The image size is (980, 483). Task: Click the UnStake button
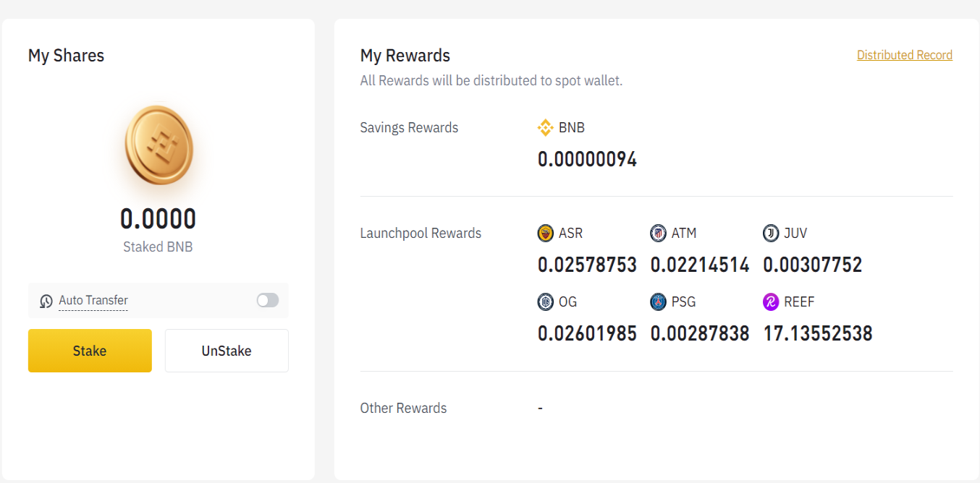pyautogui.click(x=227, y=351)
